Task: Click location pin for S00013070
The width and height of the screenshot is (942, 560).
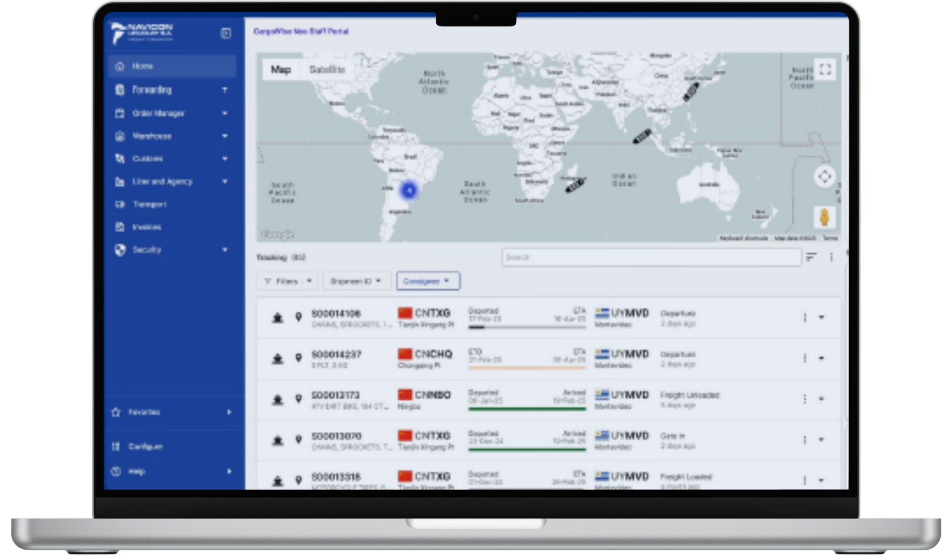Action: click(x=298, y=440)
